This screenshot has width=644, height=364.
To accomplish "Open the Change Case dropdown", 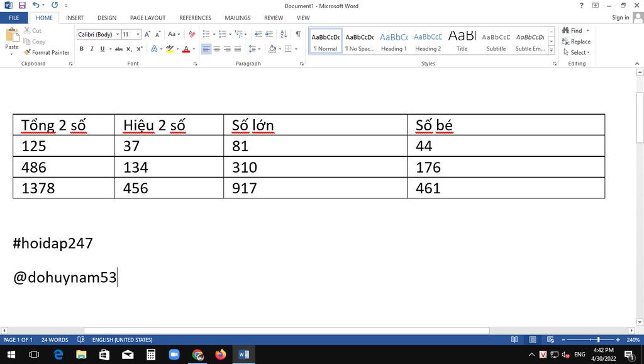I will click(x=174, y=34).
